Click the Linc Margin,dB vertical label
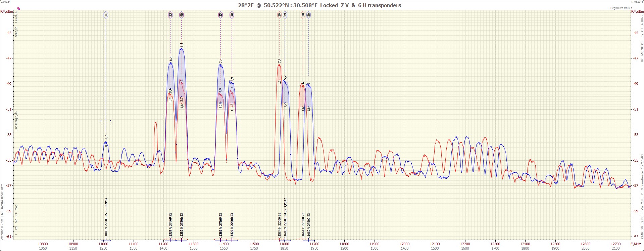Image resolution: width=644 pixels, height=251 pixels. 16,121
